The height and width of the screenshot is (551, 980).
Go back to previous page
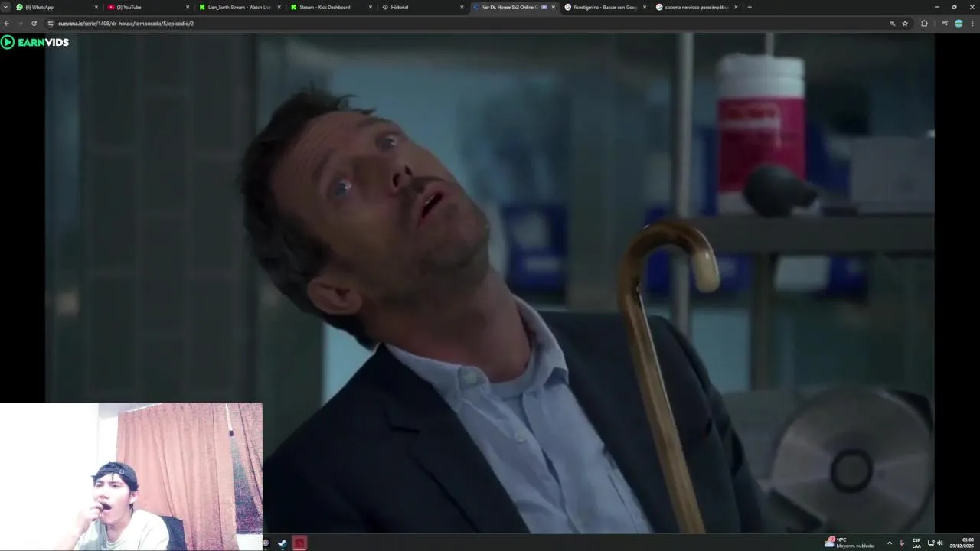pos(7,24)
